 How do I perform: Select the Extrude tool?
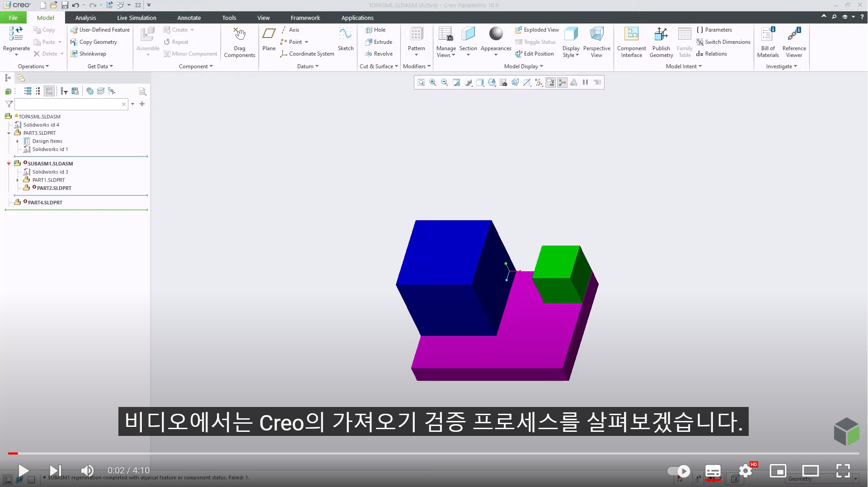pyautogui.click(x=379, y=42)
